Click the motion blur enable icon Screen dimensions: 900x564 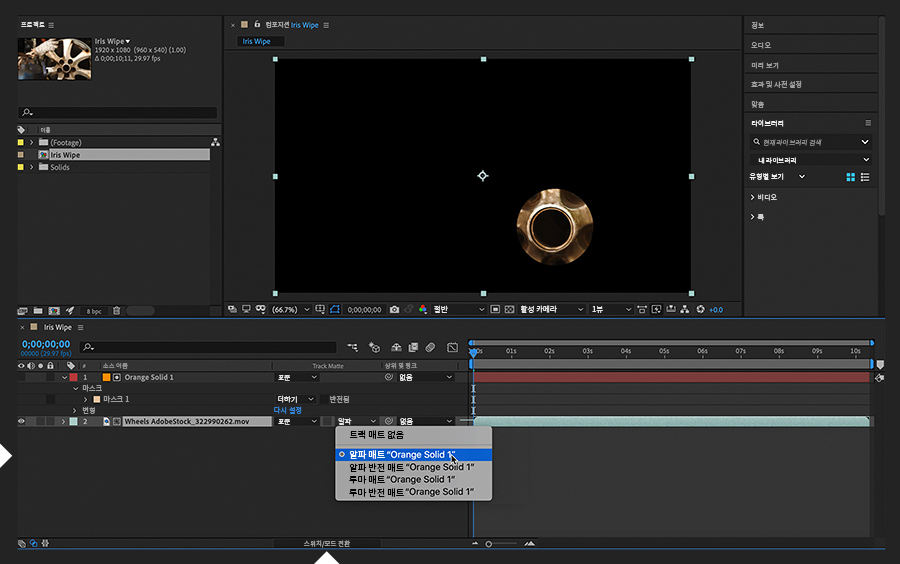pyautogui.click(x=430, y=347)
